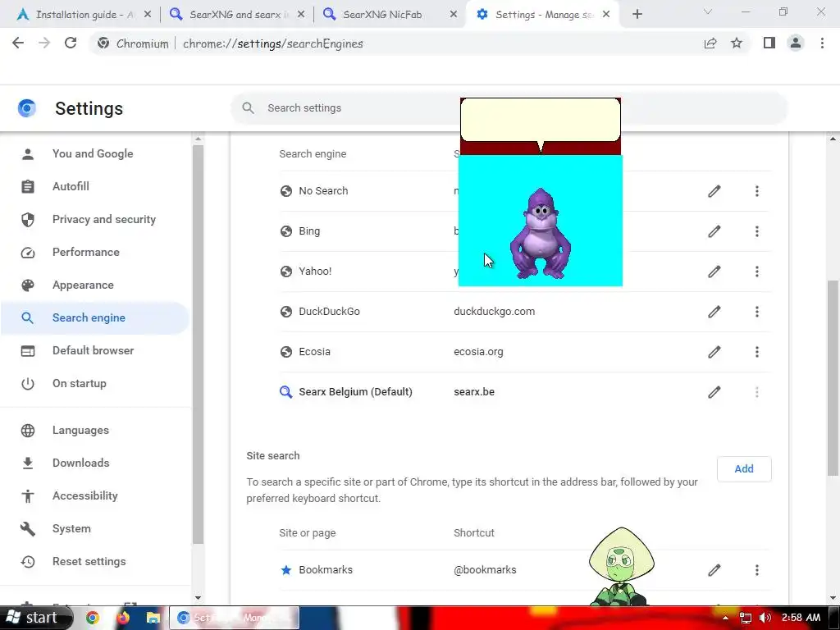This screenshot has height=630, width=840.
Task: Open File Explorer from taskbar
Action: click(153, 618)
